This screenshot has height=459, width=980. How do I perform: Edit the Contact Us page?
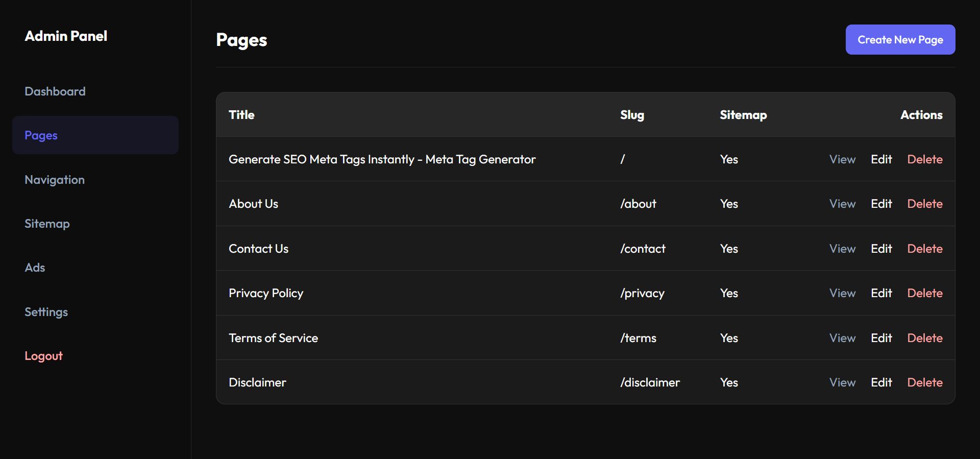click(x=881, y=249)
